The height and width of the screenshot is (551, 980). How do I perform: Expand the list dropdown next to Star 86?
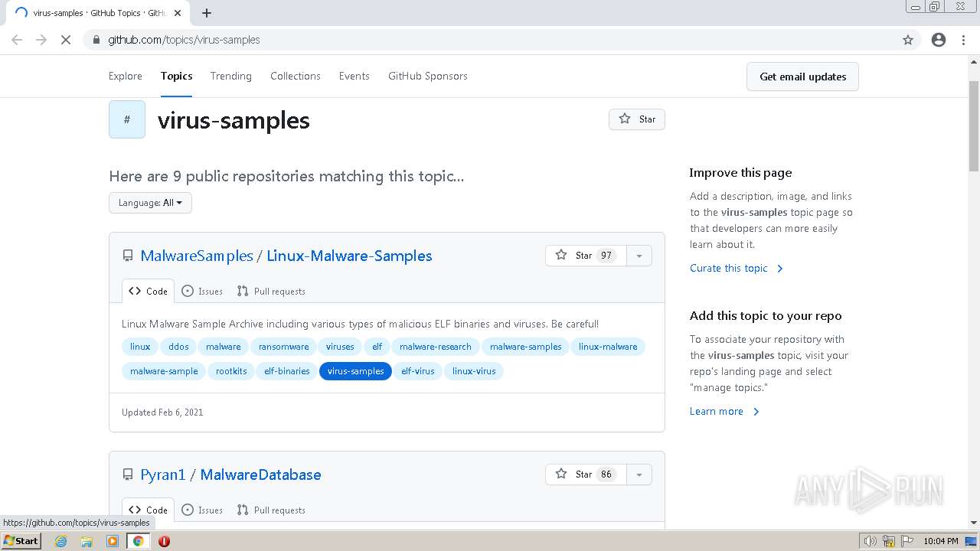click(x=639, y=474)
